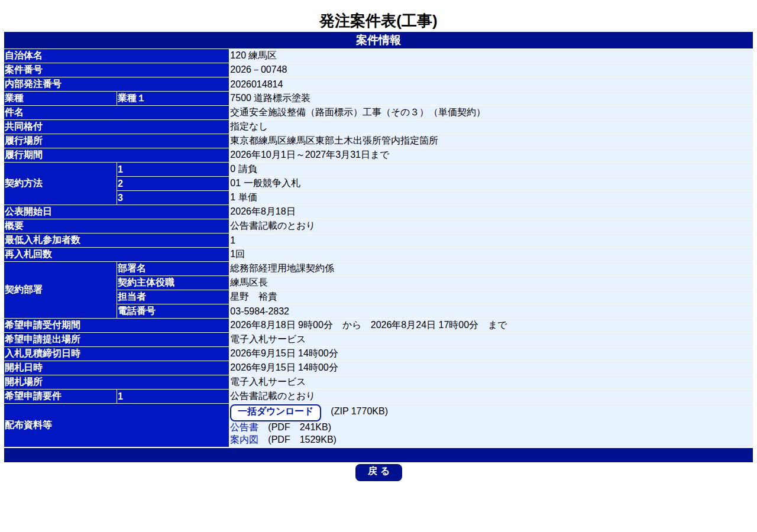Click the (PDF 1529KB) size text
Viewport: 757px width, 532px height.
302,439
